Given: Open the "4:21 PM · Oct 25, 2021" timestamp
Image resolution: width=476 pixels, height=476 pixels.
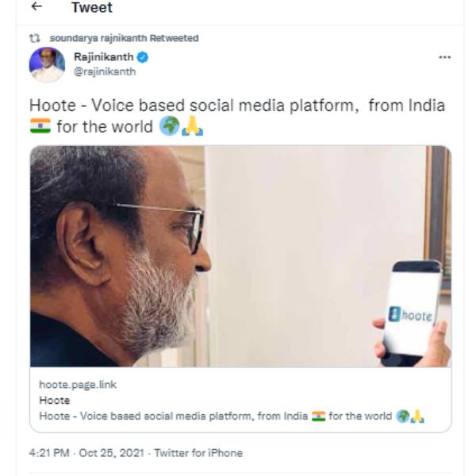Looking at the screenshot, I should click(x=87, y=453).
